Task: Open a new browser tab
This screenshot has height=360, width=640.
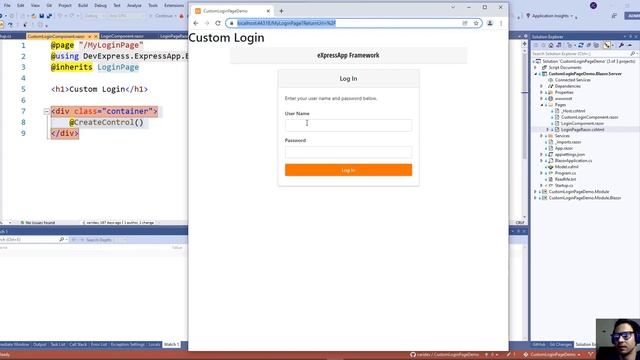Action: click(x=281, y=11)
